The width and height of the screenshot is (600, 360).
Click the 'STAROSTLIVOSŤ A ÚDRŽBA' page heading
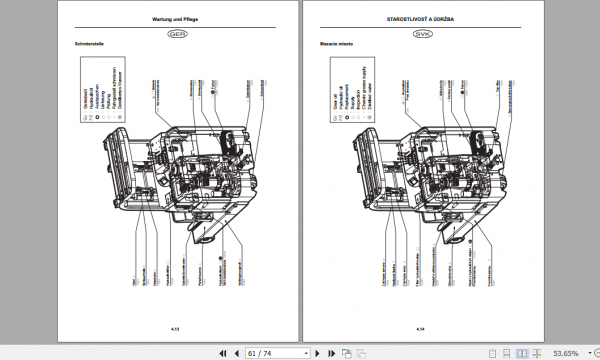click(420, 19)
